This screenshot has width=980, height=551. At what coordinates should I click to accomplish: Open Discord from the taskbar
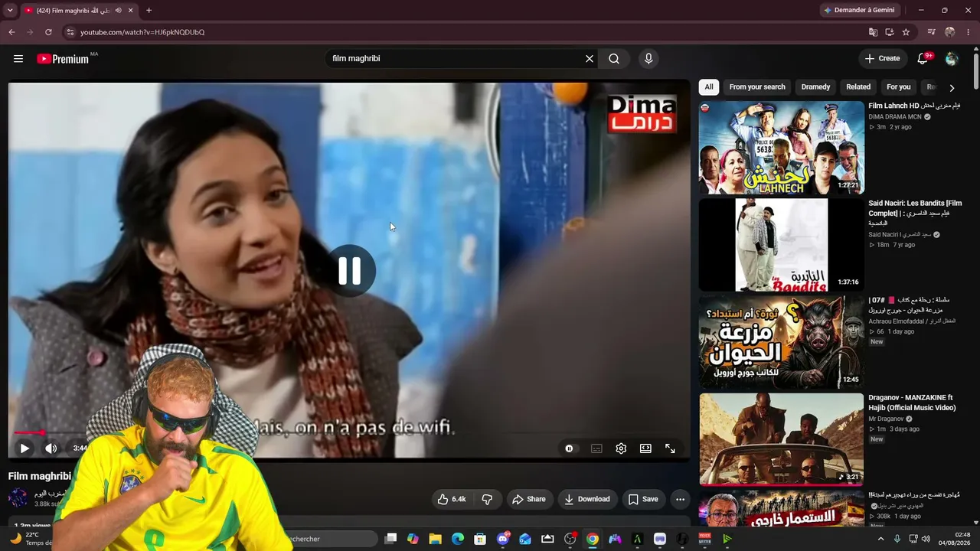click(503, 539)
